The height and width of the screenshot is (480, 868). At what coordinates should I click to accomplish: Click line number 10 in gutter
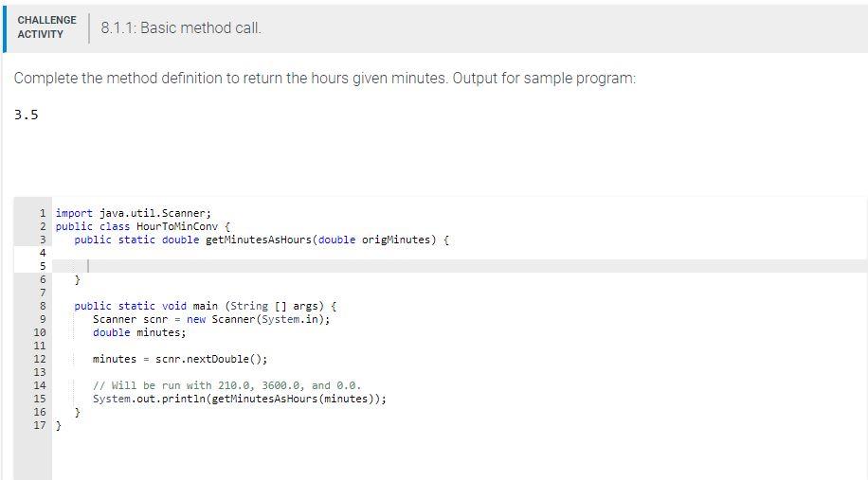[40, 332]
